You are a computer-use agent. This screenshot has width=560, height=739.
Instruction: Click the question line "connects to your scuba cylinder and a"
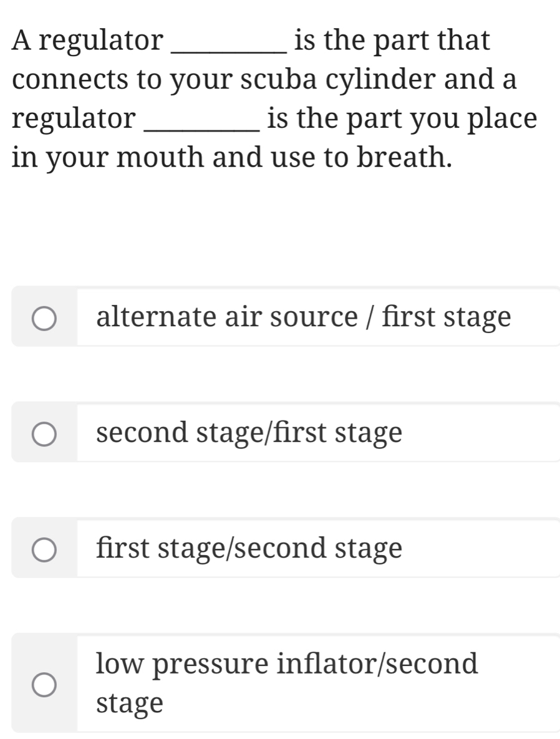pyautogui.click(x=264, y=80)
